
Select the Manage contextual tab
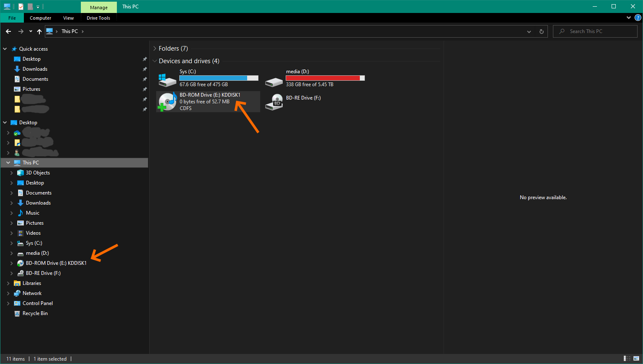pyautogui.click(x=99, y=7)
